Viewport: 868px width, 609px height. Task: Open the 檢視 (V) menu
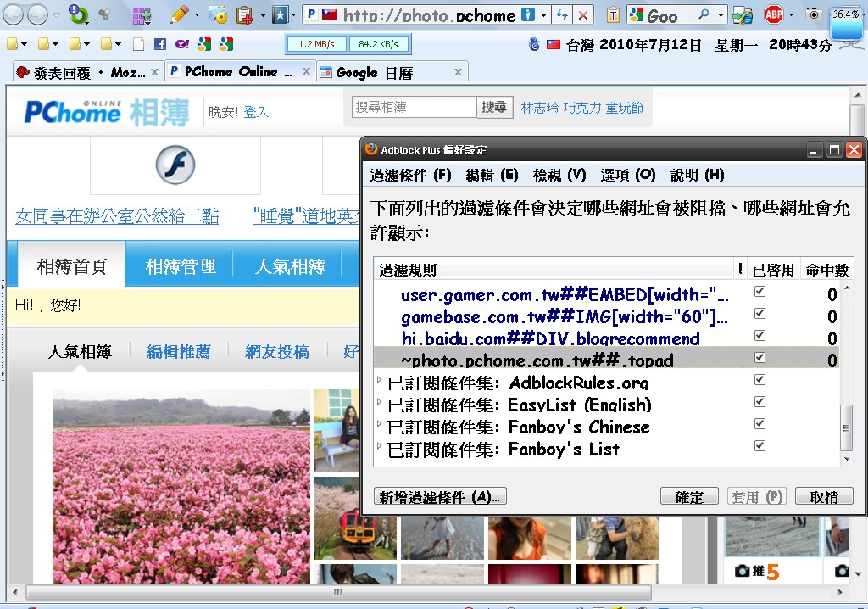tap(559, 175)
